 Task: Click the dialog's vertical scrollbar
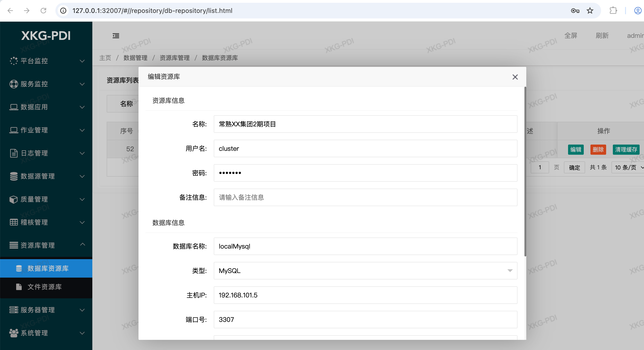coord(525,171)
